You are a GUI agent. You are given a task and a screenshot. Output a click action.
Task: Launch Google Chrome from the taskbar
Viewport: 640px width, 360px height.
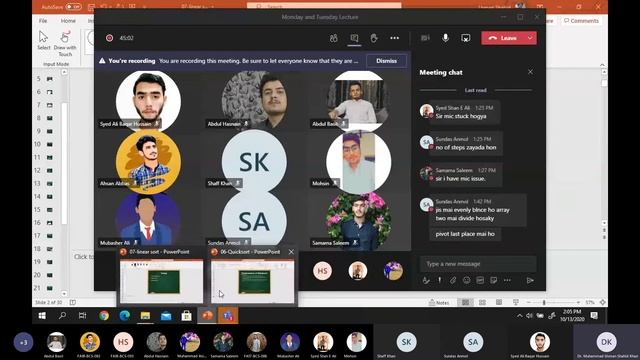(x=104, y=316)
